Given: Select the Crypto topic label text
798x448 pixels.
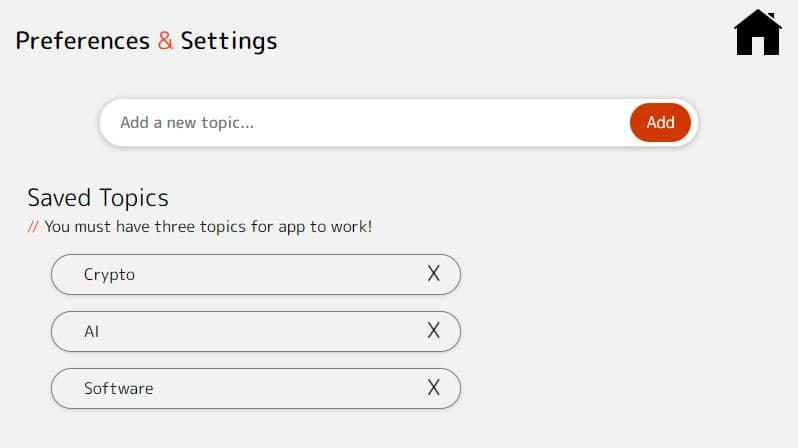Looking at the screenshot, I should (109, 275).
